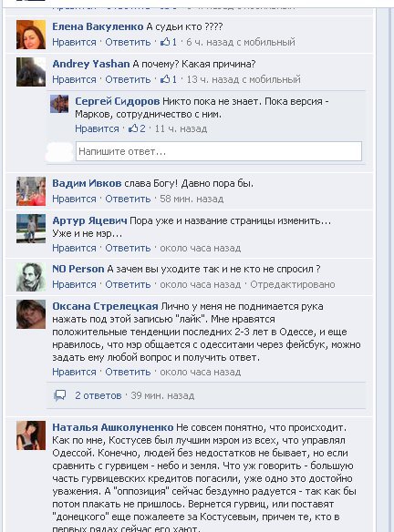Image resolution: width=394 pixels, height=532 pixels.
Task: Open Сергей Сидоров's profile name link
Action: coord(117,101)
